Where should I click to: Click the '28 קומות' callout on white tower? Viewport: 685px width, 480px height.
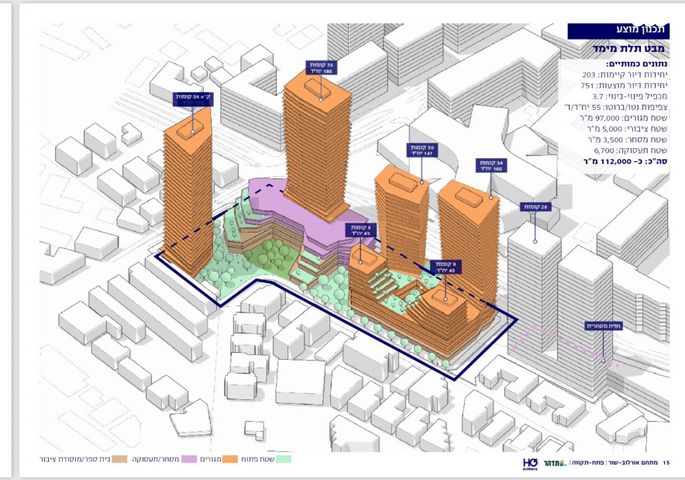click(536, 207)
